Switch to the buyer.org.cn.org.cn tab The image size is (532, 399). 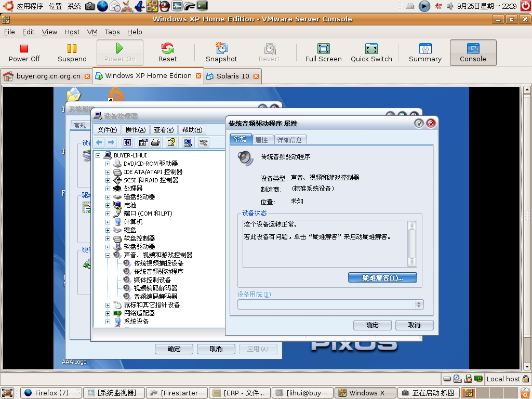(46, 76)
